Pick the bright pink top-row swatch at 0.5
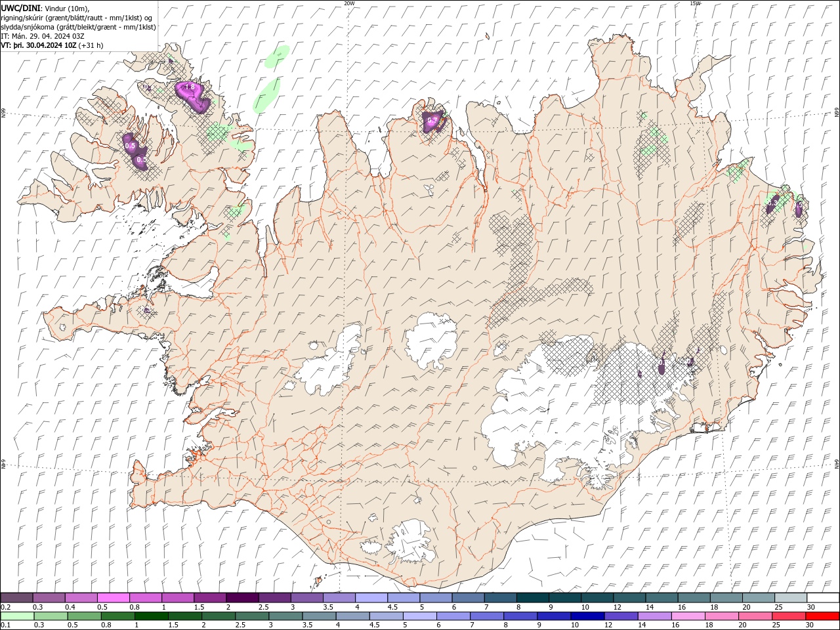The image size is (840, 630). [113, 598]
